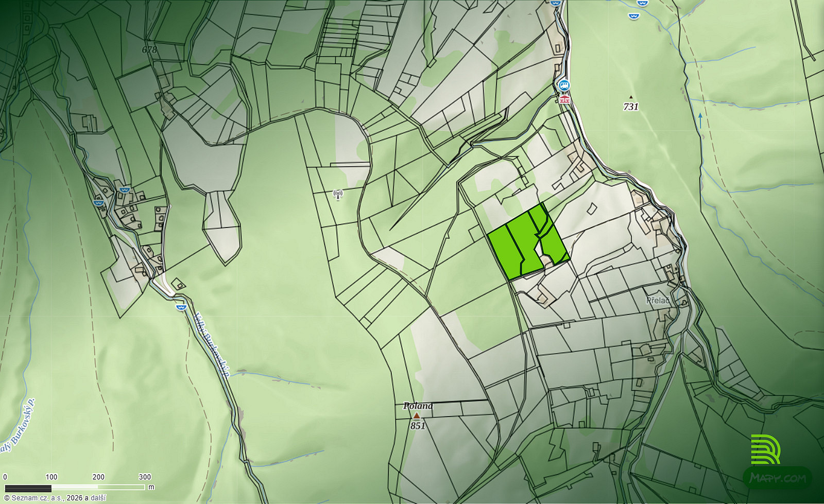The height and width of the screenshot is (504, 824).
Task: Click the blue bus stop icon
Action: tap(564, 84)
